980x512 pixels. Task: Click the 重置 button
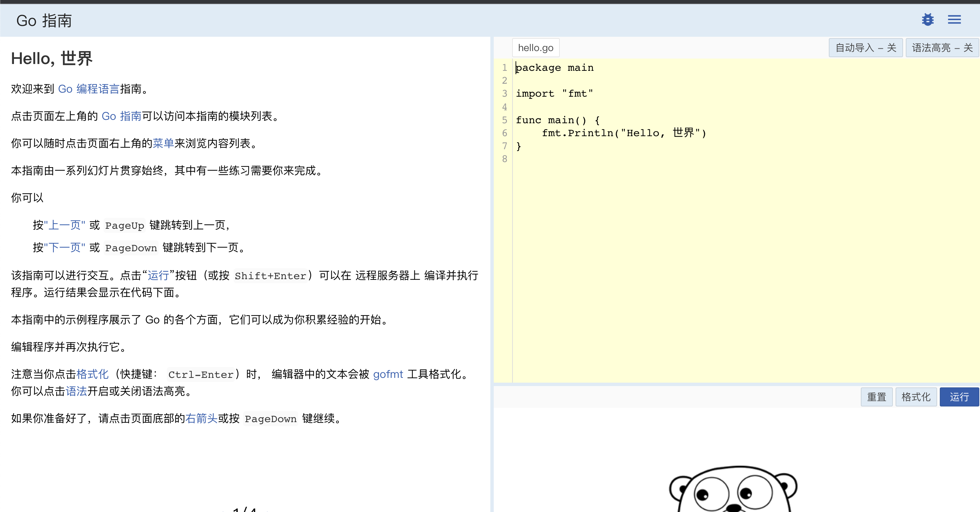pyautogui.click(x=876, y=397)
